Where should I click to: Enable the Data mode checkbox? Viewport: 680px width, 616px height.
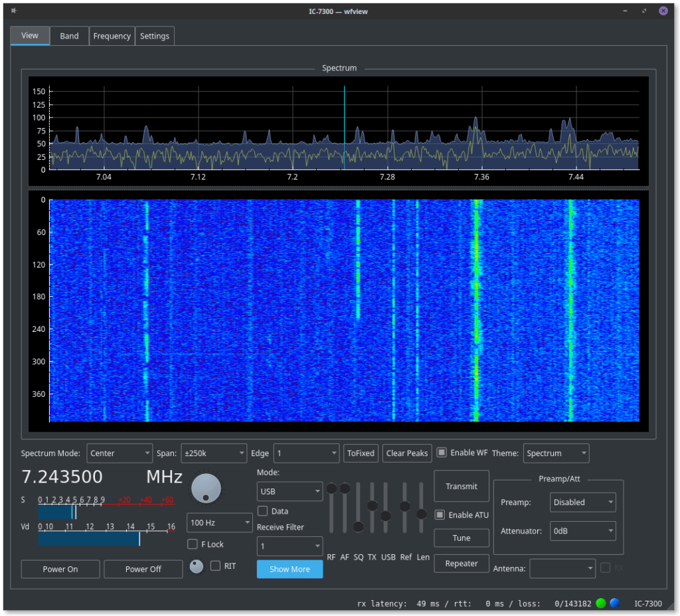coord(262,511)
